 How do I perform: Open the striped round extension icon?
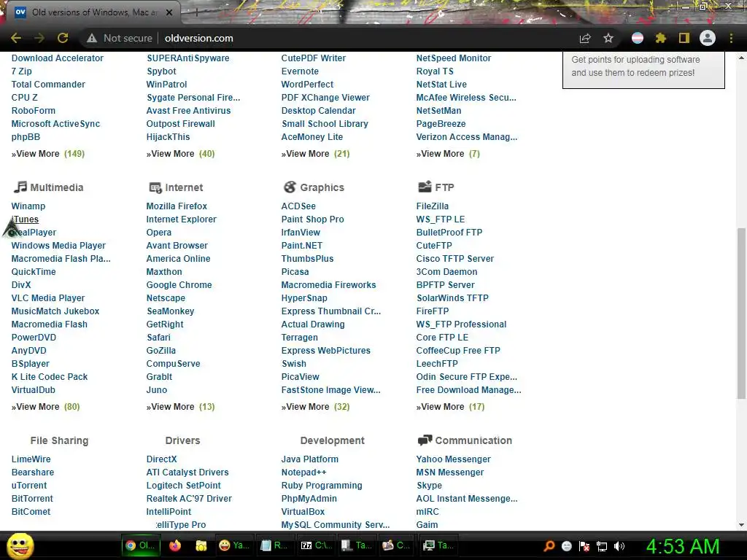(638, 38)
